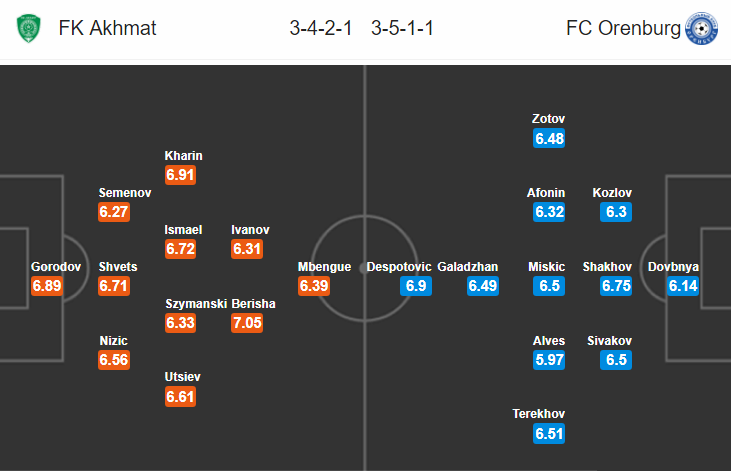Select Berisha's 7.05 rating badge

[247, 323]
